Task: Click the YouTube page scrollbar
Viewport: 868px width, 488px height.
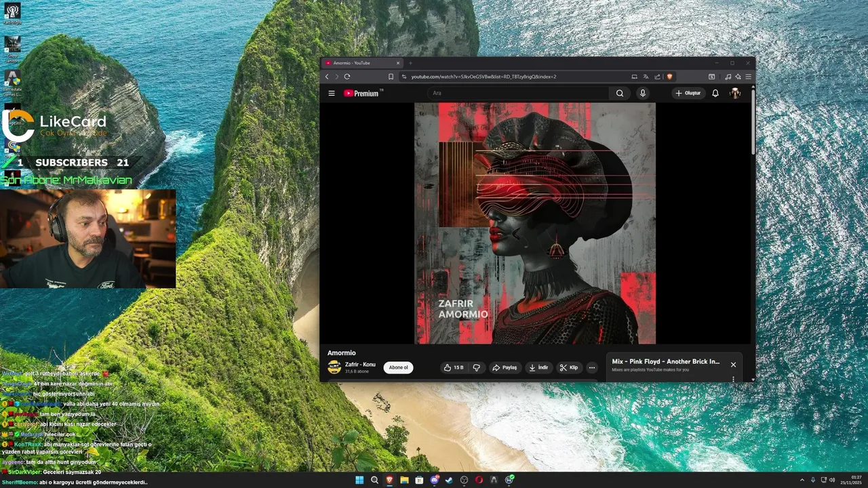Action: (753, 121)
